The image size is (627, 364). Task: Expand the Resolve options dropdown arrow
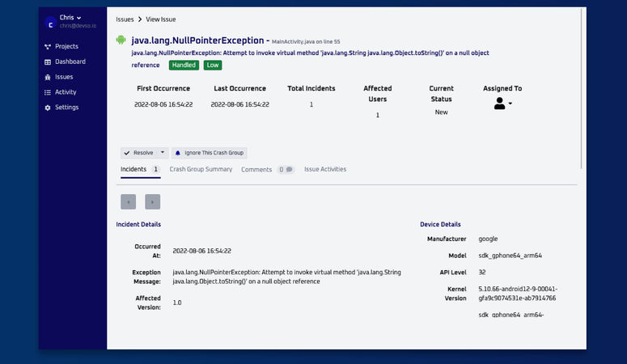click(x=163, y=152)
